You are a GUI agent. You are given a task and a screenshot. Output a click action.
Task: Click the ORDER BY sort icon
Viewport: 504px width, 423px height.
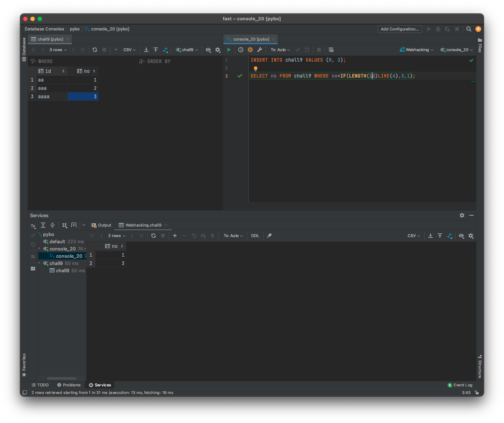pos(142,61)
